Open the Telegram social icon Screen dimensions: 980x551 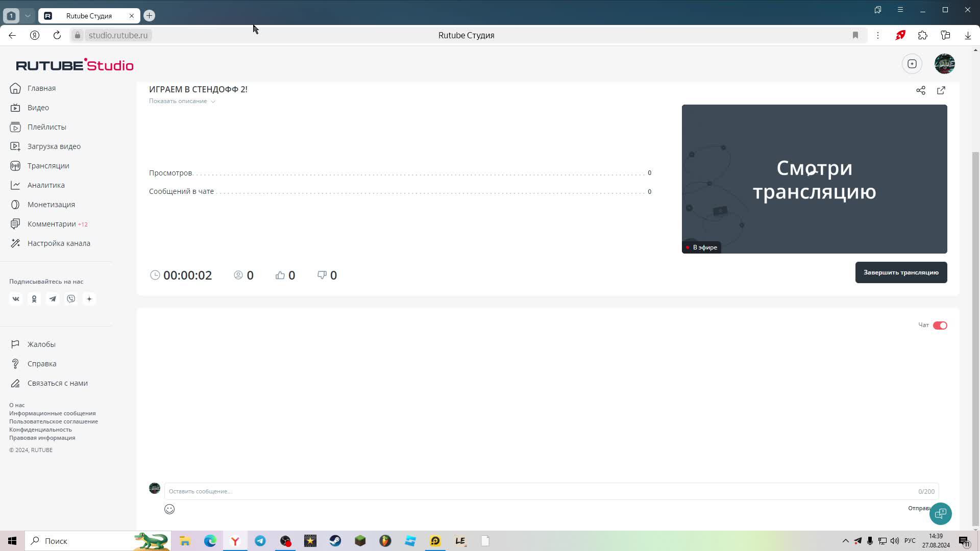click(x=53, y=299)
